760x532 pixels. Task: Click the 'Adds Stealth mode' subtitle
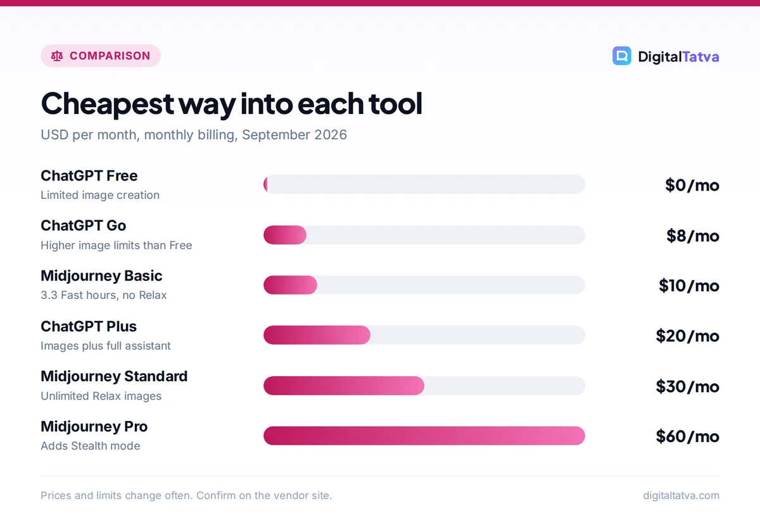click(91, 446)
